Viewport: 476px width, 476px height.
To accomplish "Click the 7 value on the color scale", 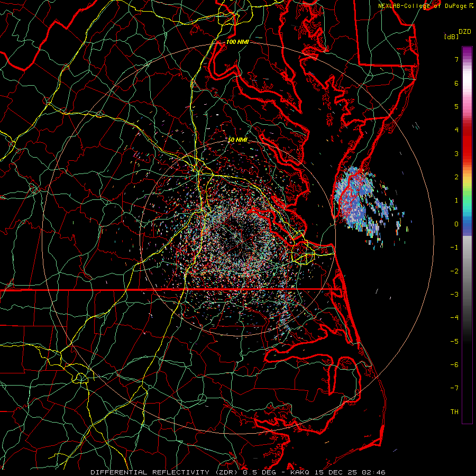I will click(456, 59).
